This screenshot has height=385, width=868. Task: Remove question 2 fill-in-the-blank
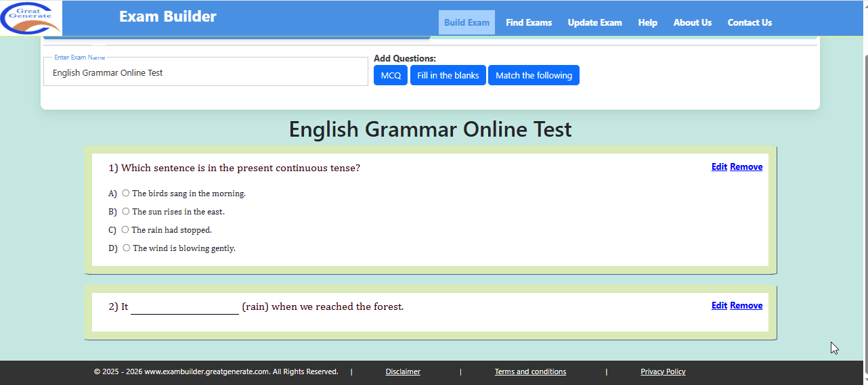pyautogui.click(x=746, y=305)
